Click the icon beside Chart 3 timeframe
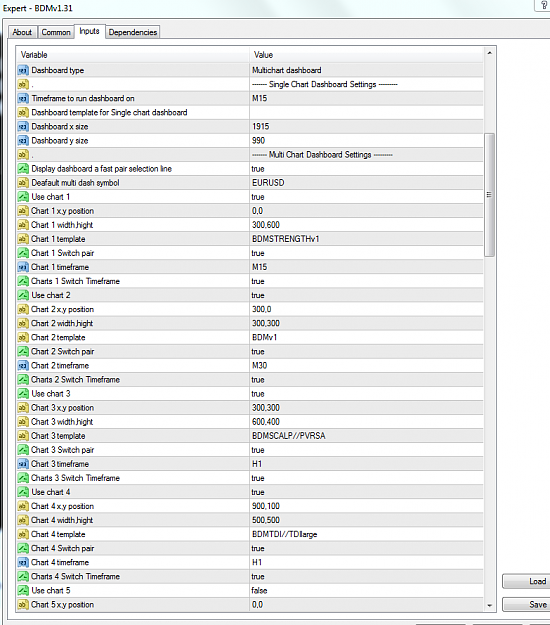Screen dimensions: 550x625 tap(23, 464)
